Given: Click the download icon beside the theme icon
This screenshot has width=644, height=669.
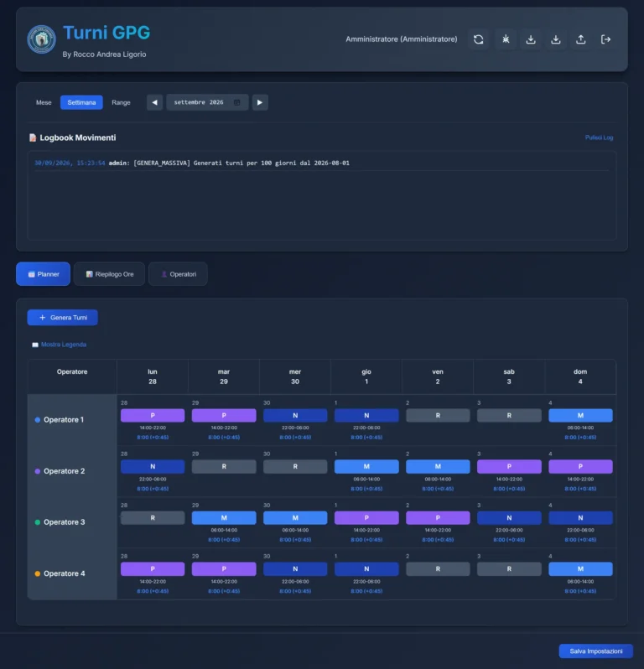Looking at the screenshot, I should point(531,39).
